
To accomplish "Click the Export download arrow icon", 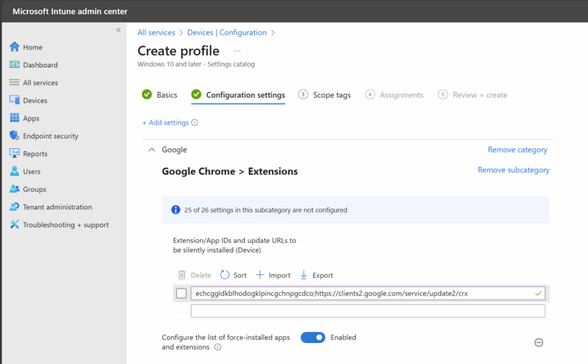I will click(x=304, y=275).
